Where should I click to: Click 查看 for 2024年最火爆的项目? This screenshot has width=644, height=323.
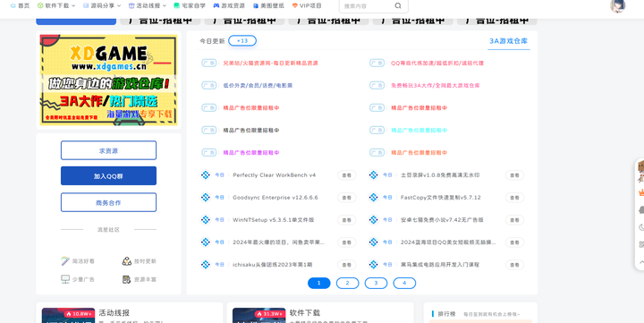tap(347, 242)
